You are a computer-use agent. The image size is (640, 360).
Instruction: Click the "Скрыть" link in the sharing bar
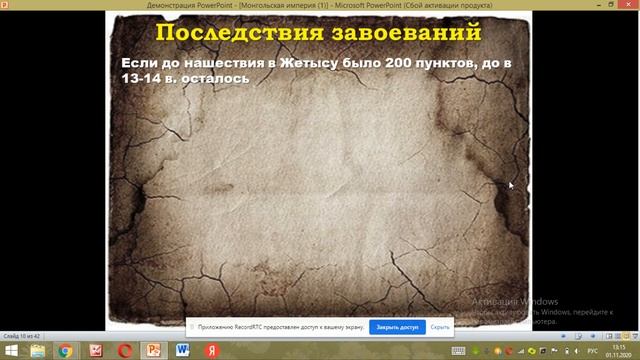(440, 327)
